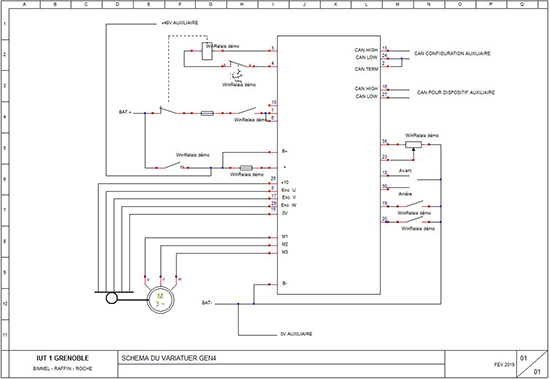Click the Avant label at pin 18
Viewport: 550px width, 379px height.
(405, 171)
